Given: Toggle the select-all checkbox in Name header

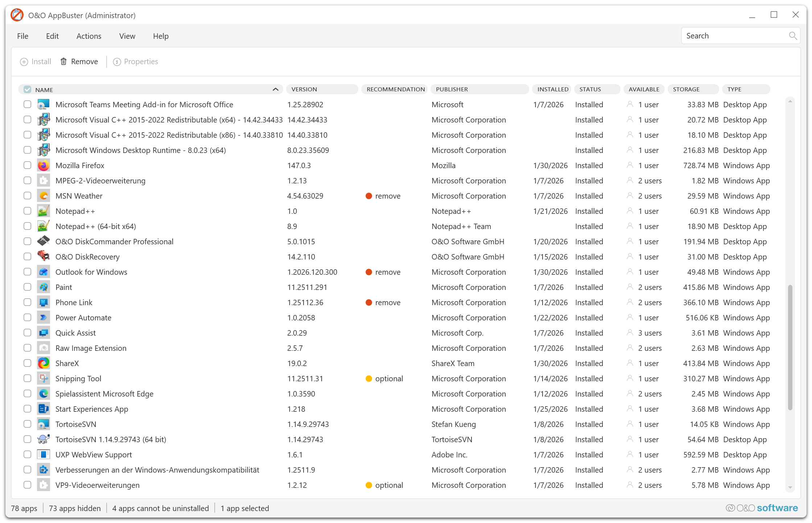Looking at the screenshot, I should click(27, 90).
